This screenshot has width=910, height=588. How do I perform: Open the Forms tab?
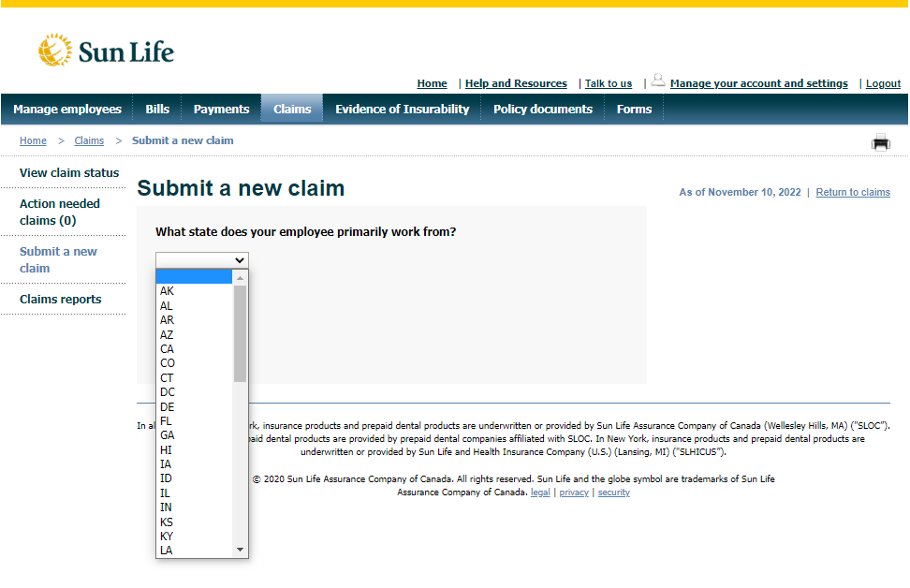[634, 109]
